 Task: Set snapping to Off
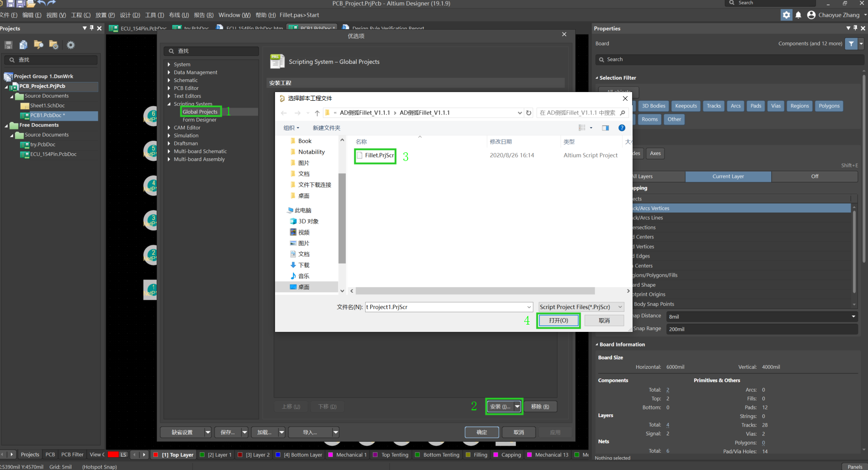(x=814, y=176)
